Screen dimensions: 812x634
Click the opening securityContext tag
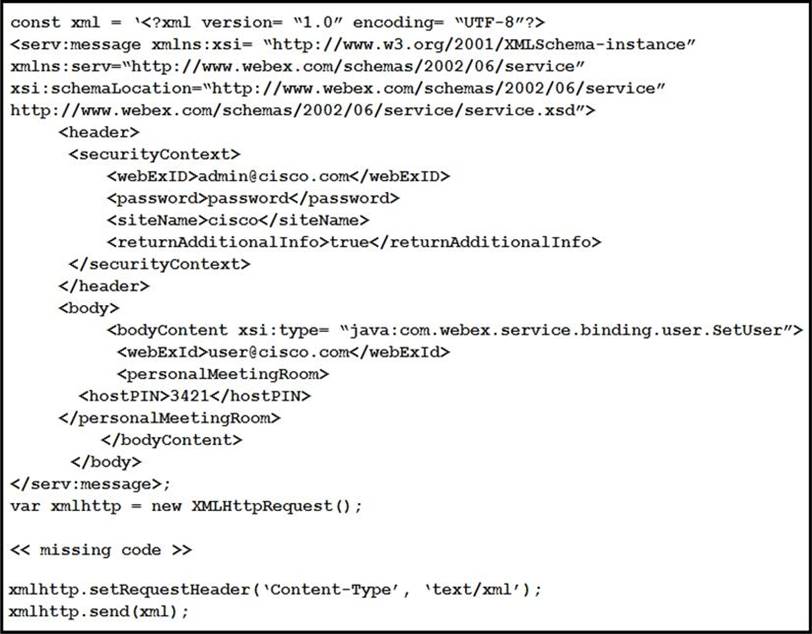click(154, 154)
